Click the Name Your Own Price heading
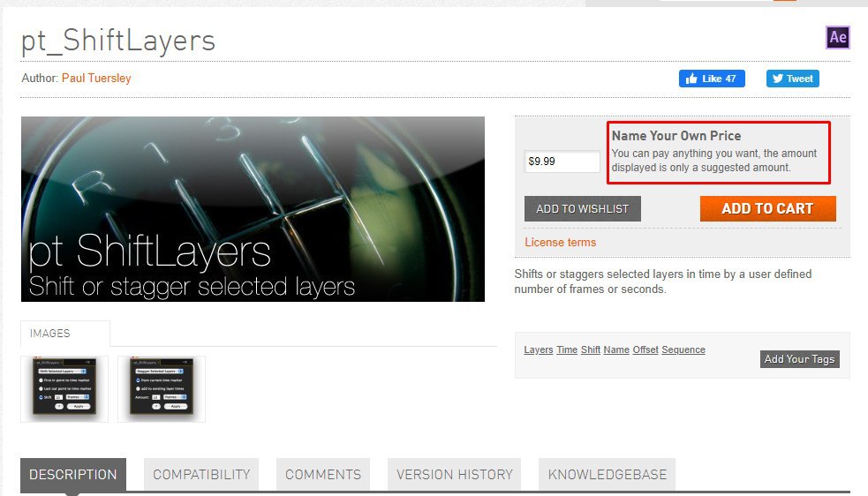This screenshot has width=868, height=496. pyautogui.click(x=676, y=136)
